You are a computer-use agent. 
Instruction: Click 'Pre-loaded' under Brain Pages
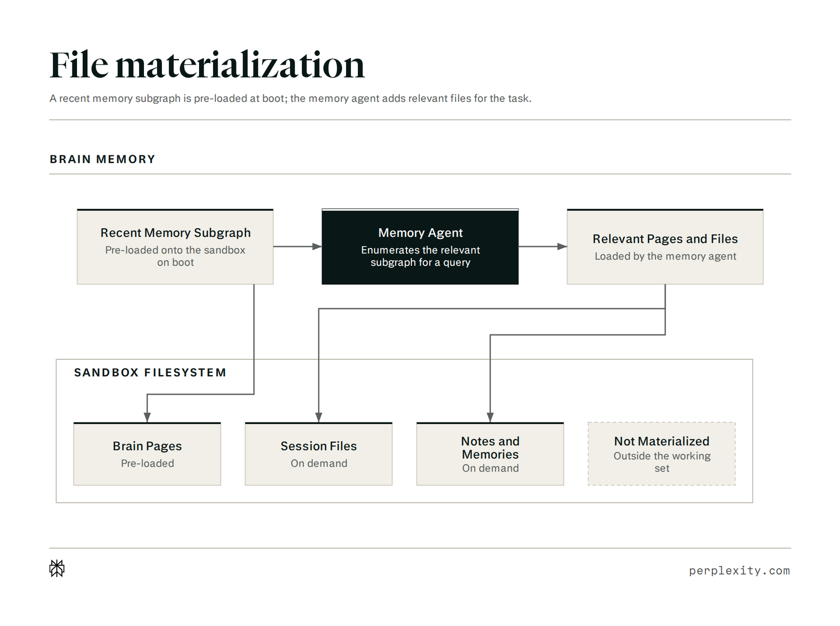click(147, 464)
